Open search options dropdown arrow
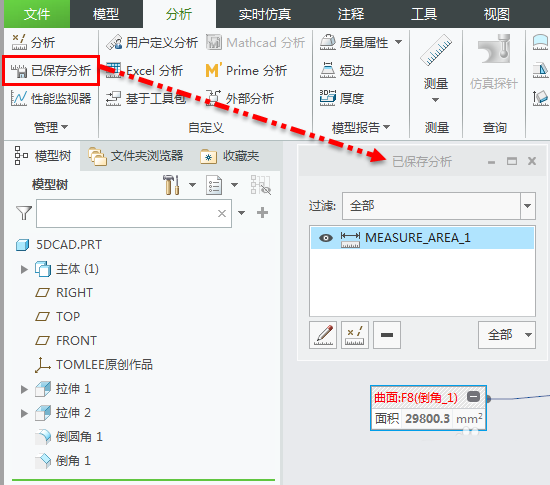550x485 pixels. [241, 213]
